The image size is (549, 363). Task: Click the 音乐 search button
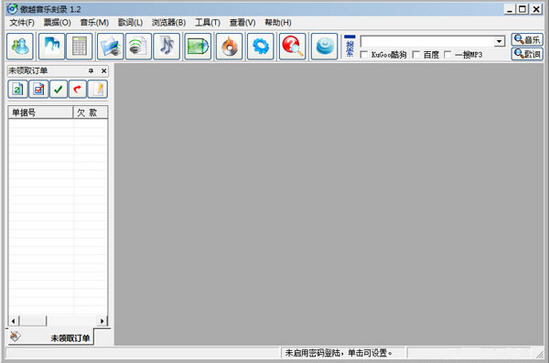pyautogui.click(x=527, y=40)
